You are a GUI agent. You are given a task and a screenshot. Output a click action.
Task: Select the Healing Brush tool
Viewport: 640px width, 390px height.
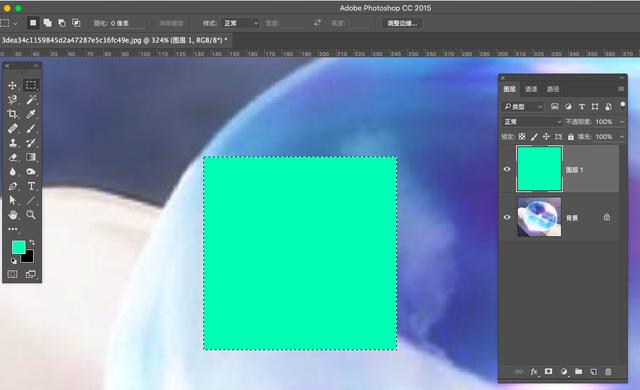pos(12,129)
